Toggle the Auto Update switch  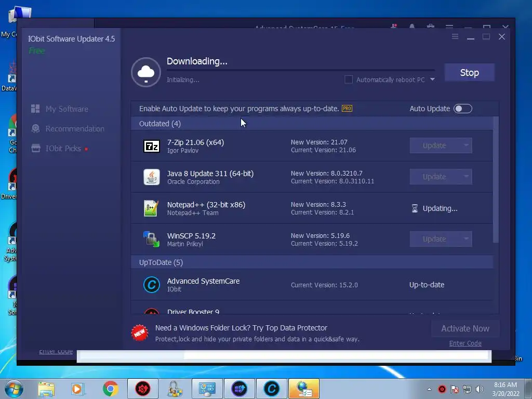coord(463,109)
